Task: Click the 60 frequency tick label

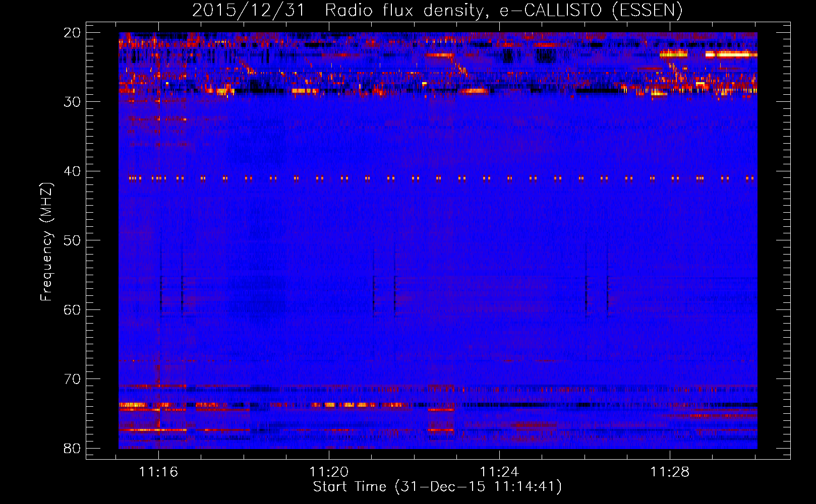Action: point(73,309)
